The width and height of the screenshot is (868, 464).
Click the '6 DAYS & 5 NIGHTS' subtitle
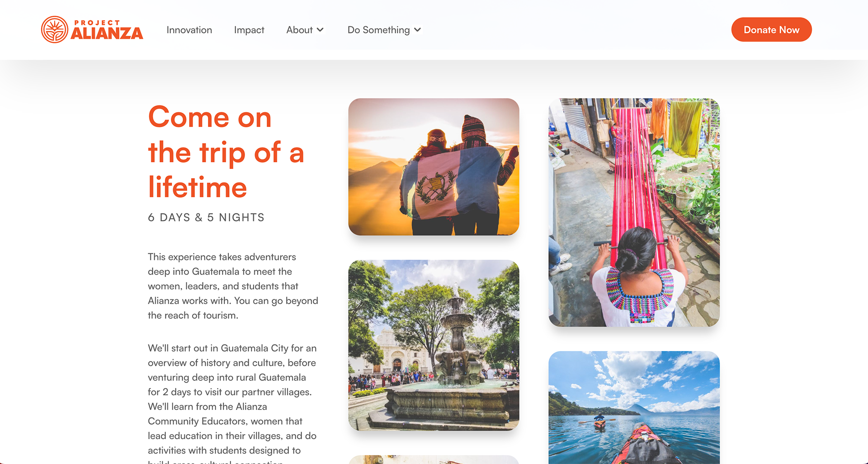coord(206,218)
